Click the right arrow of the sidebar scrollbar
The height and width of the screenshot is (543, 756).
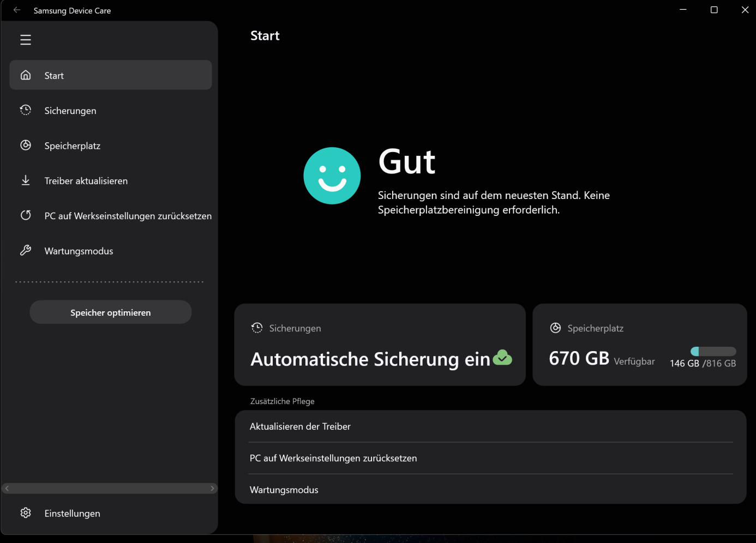click(213, 488)
